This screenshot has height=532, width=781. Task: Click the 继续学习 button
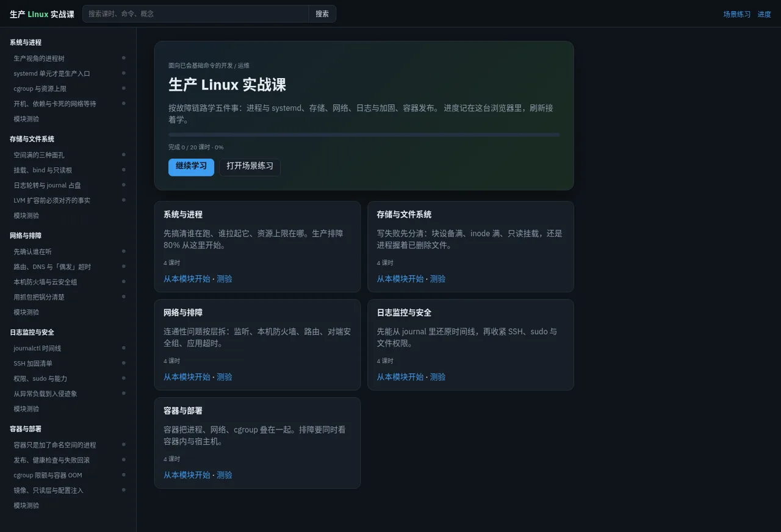pos(191,167)
